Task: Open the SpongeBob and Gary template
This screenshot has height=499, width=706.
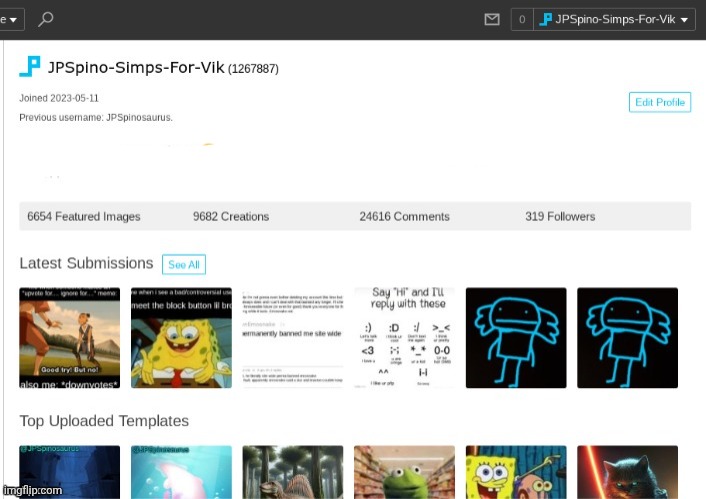Action: 516,472
